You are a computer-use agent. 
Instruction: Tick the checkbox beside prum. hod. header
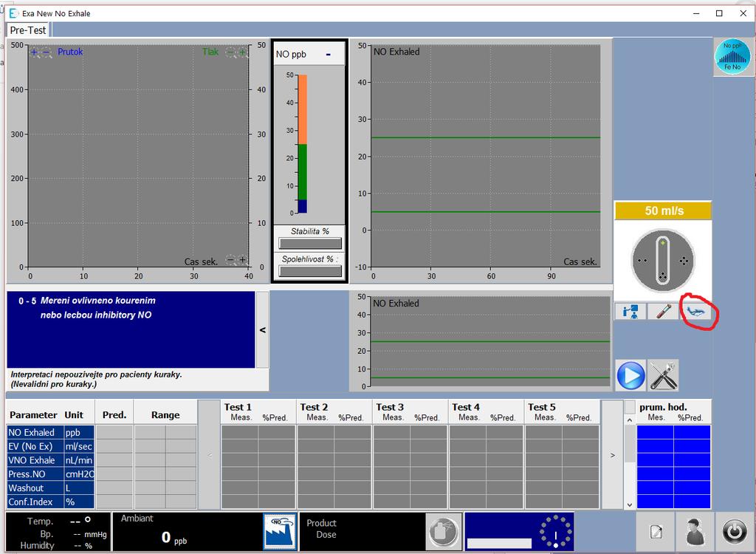[630, 407]
